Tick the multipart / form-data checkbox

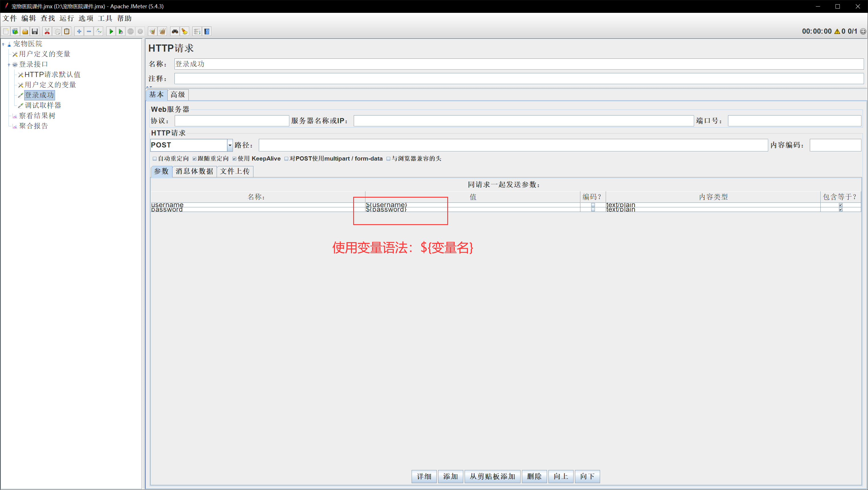pyautogui.click(x=286, y=159)
